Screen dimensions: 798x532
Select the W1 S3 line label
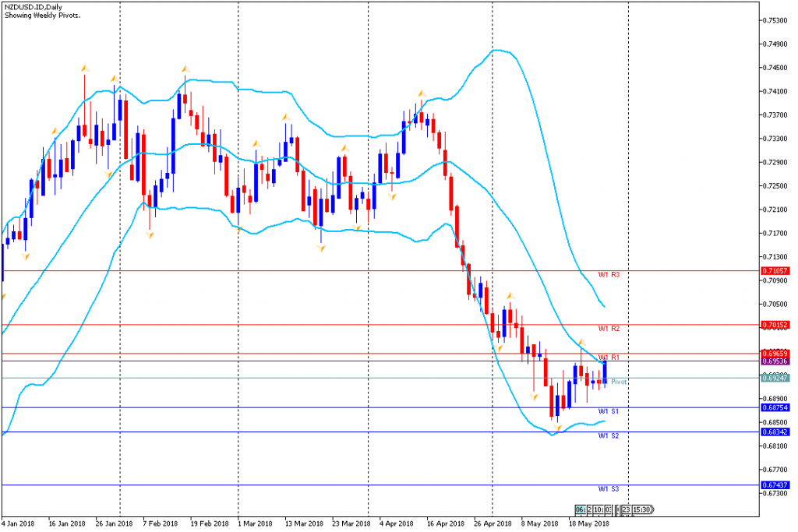tap(609, 489)
